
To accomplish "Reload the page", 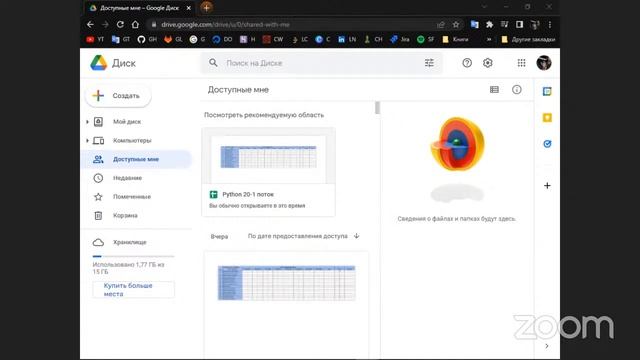I will pos(120,24).
